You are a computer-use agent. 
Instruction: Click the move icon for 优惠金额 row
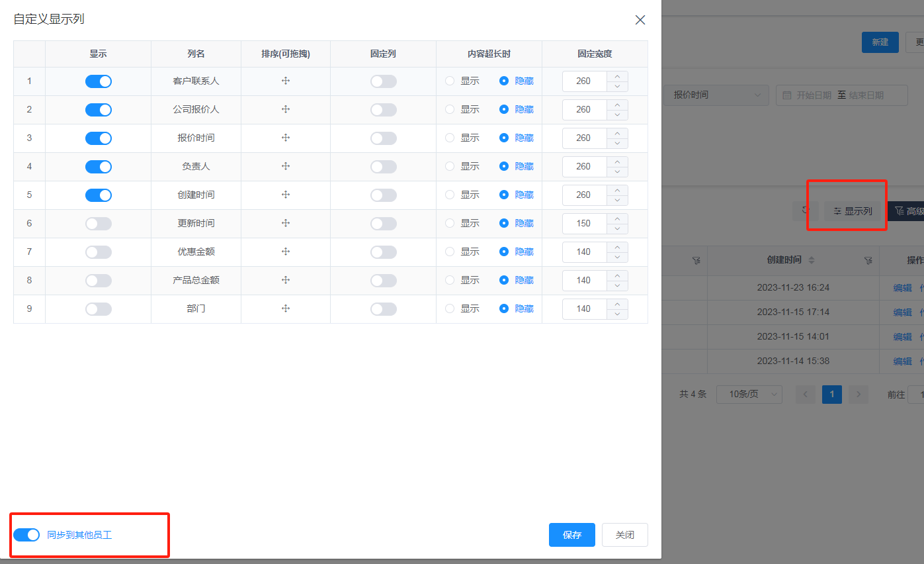pyautogui.click(x=286, y=252)
